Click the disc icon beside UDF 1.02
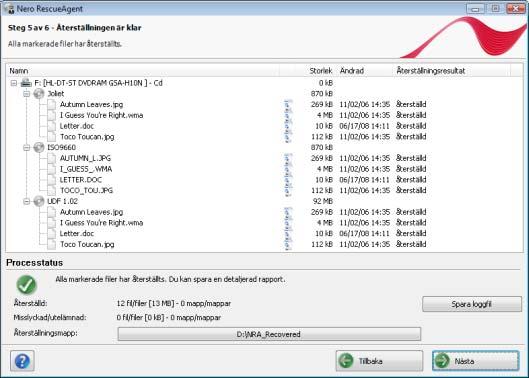Screen dimensions: 529x378 (39, 201)
